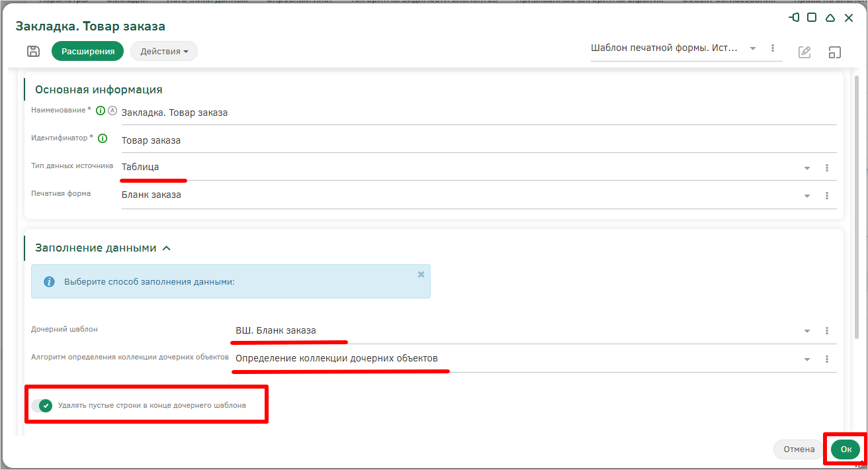Click the pencil edit icon in the toolbar
Image resolution: width=868 pixels, height=470 pixels.
point(804,52)
